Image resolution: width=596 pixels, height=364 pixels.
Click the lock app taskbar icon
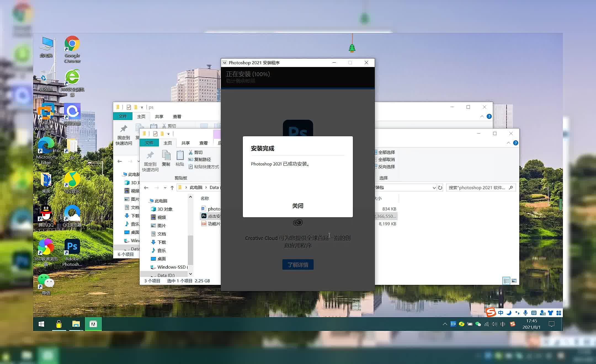[x=59, y=324]
